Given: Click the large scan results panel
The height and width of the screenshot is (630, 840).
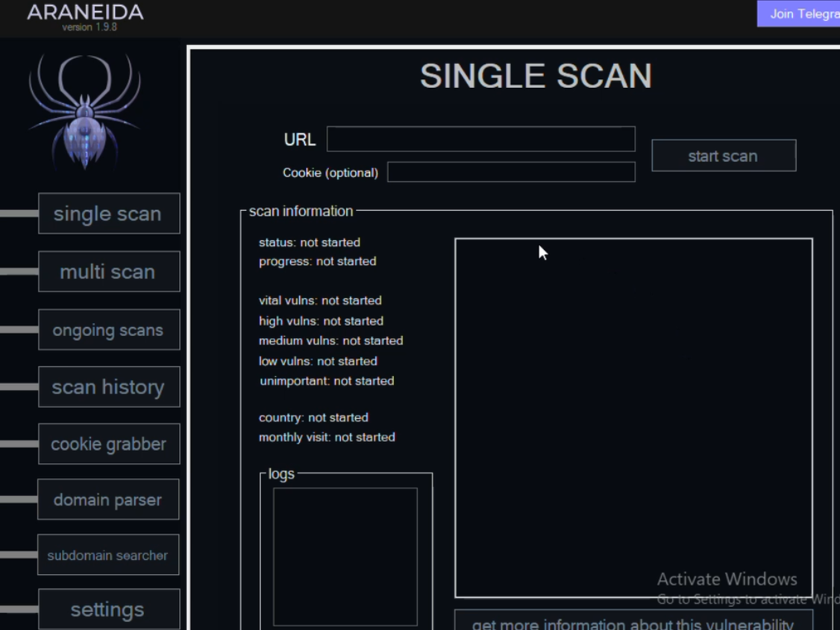Looking at the screenshot, I should 633,418.
